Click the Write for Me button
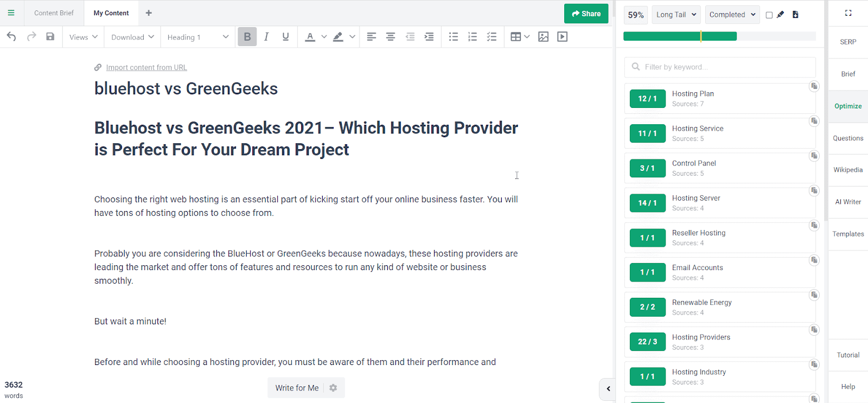Screen dimensions: 868x403 [x=297, y=388]
